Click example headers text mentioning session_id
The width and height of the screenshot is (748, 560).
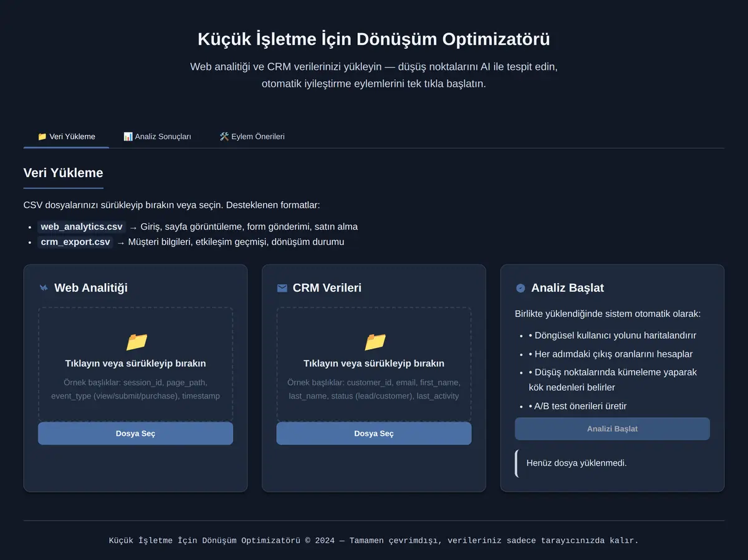coord(135,389)
